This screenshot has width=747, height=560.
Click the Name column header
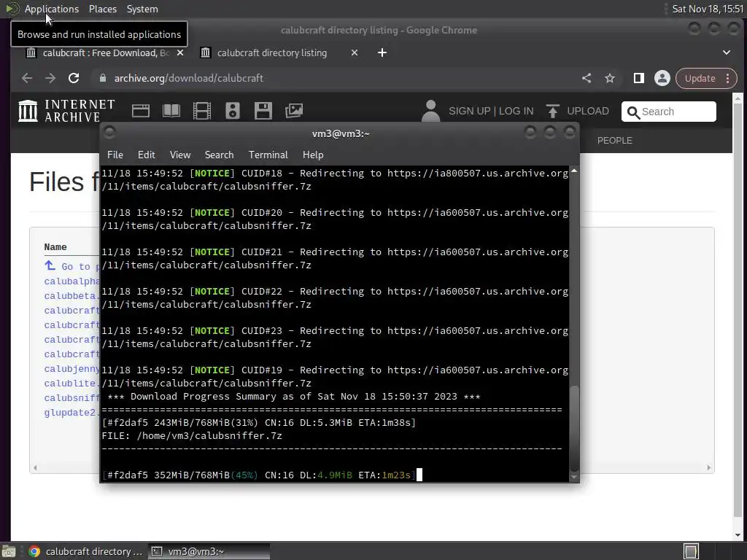55,247
